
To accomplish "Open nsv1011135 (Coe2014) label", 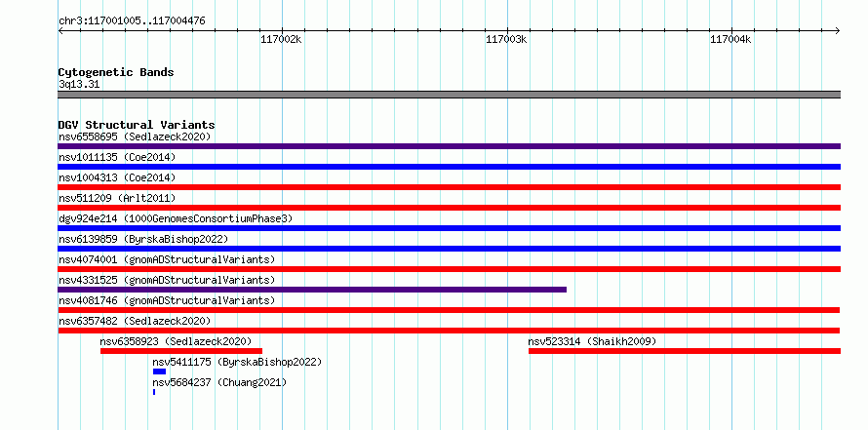I will tap(117, 157).
